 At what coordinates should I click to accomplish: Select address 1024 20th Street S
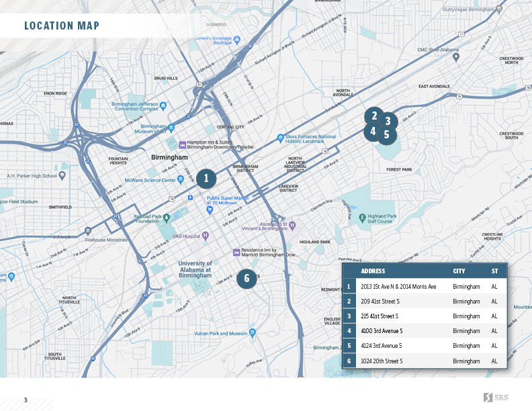(382, 361)
